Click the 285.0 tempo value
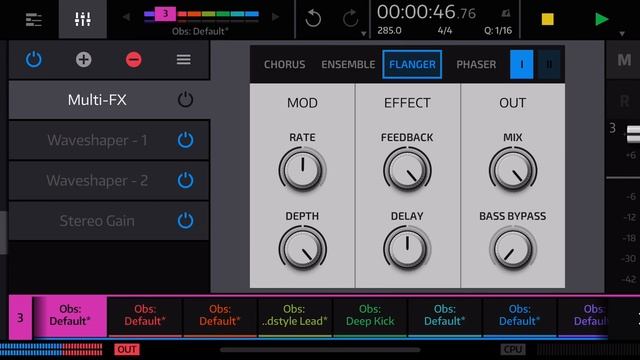The image size is (640, 360). point(389,31)
